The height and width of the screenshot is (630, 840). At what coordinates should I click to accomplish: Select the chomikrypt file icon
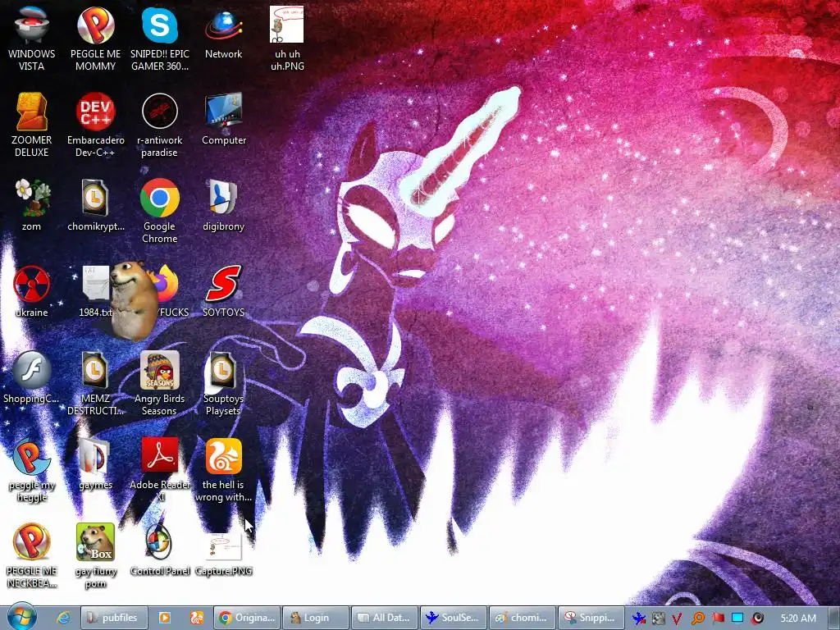point(95,204)
